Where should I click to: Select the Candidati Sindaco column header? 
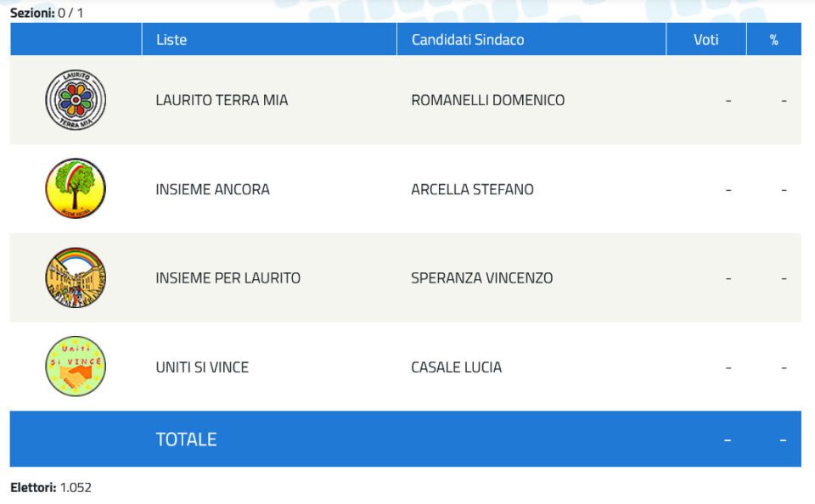468,40
